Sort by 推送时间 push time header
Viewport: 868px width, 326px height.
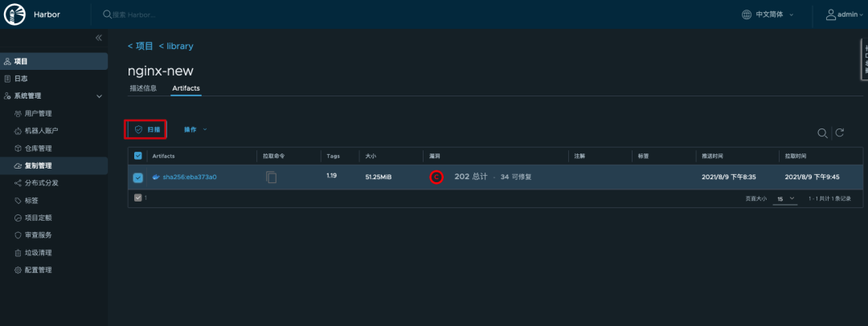[712, 156]
